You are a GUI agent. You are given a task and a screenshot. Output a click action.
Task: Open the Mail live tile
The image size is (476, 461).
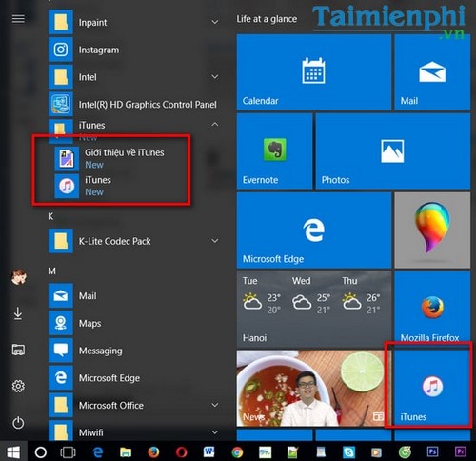point(432,72)
